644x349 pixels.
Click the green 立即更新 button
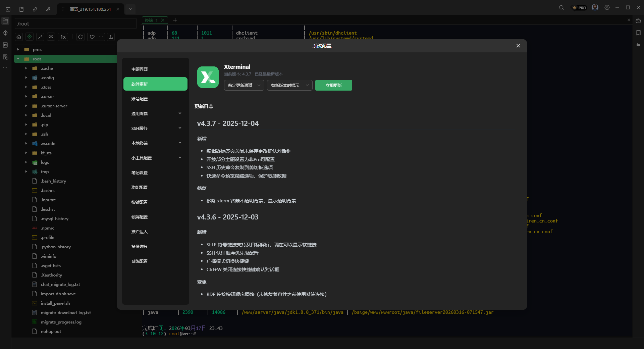pos(333,85)
